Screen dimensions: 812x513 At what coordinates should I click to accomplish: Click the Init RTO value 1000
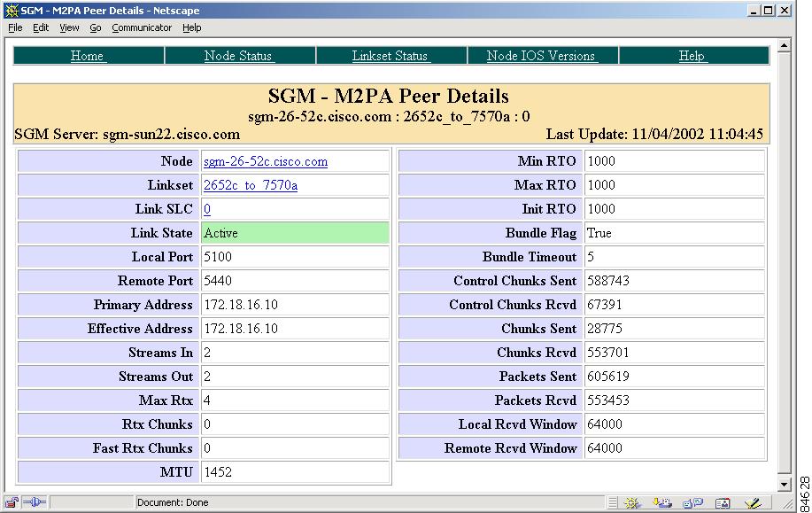click(x=601, y=209)
